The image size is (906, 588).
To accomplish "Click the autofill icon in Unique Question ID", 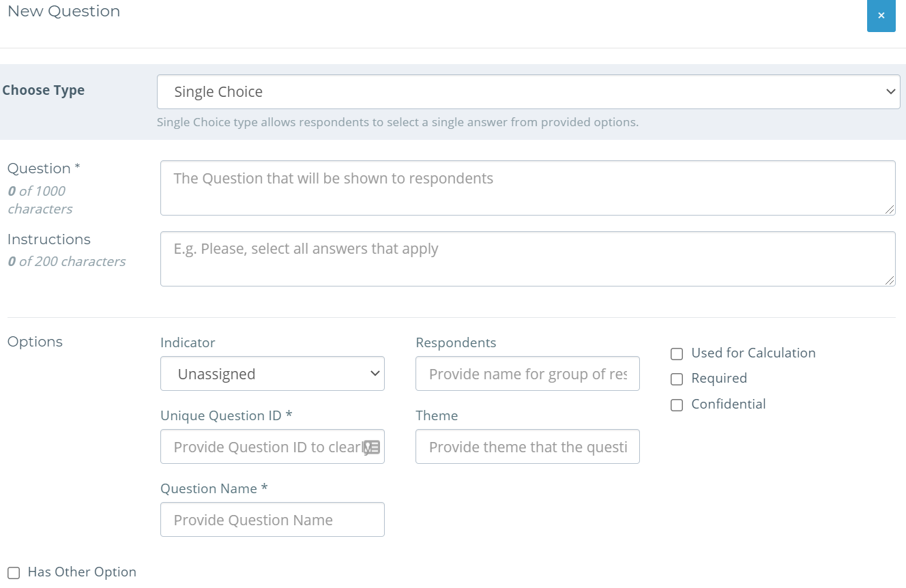I will coord(372,446).
